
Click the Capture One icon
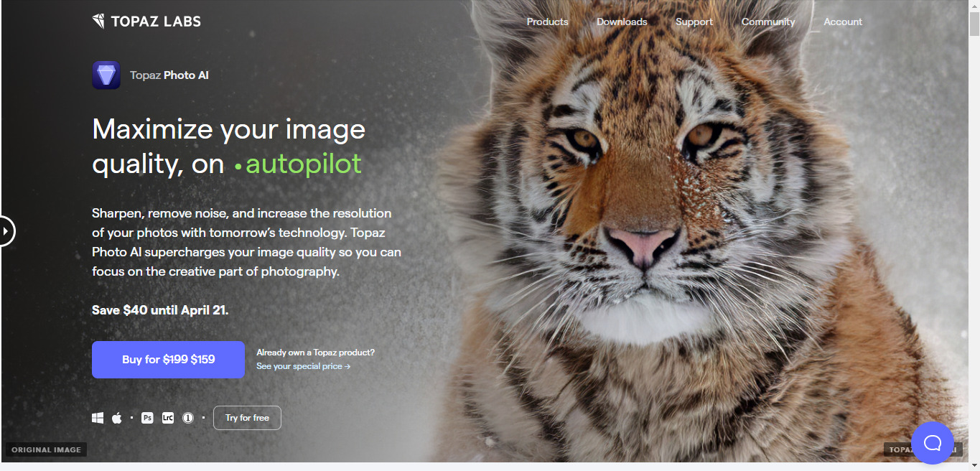coord(188,418)
